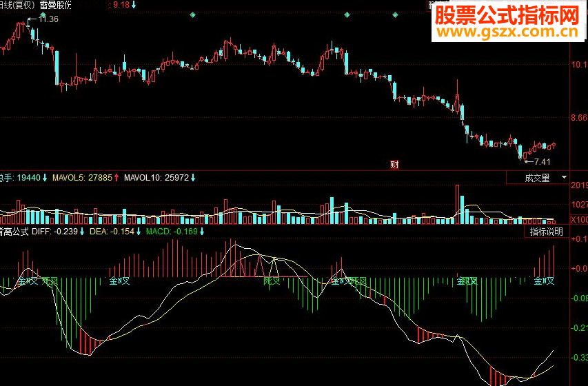The height and width of the screenshot is (386, 588).
Task: Click the -0.33 MACD axis label
Action: click(x=578, y=357)
